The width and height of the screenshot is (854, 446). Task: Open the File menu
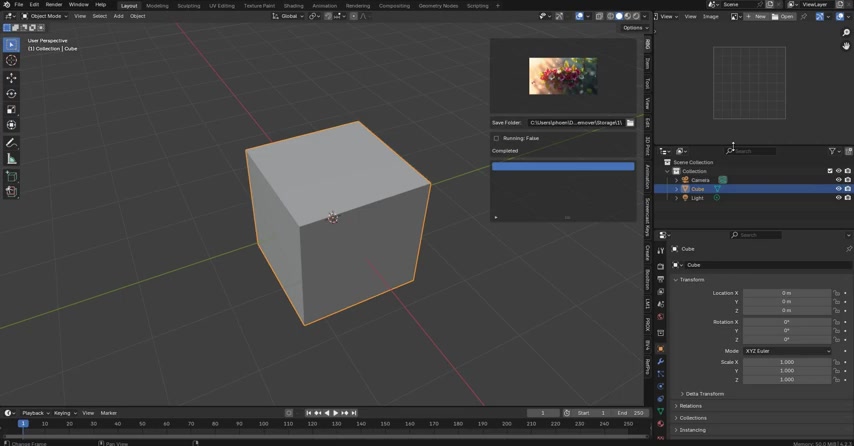click(x=19, y=4)
